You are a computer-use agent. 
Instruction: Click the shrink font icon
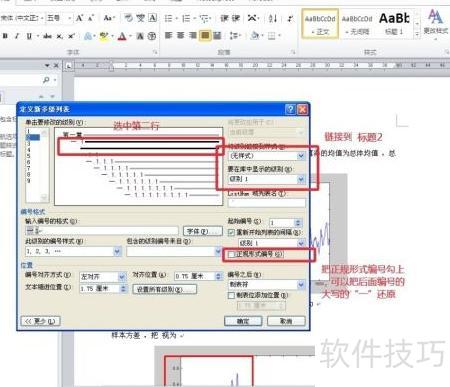(91, 18)
